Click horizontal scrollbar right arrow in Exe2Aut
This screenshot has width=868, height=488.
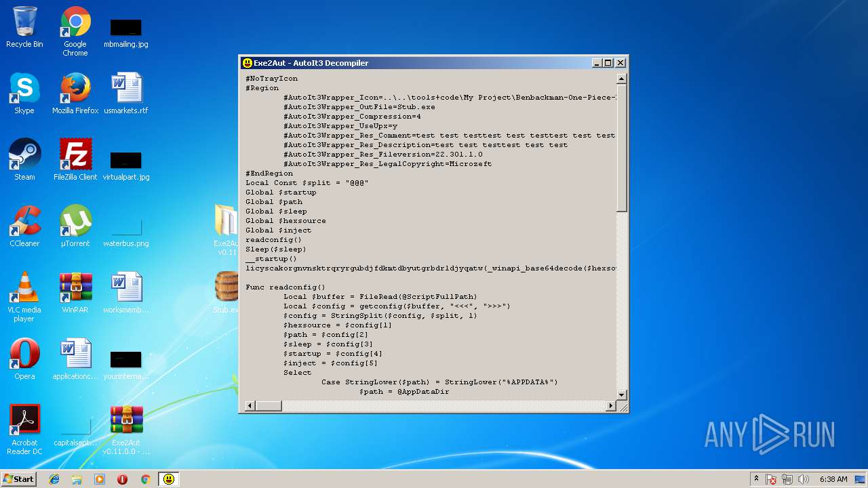(x=611, y=406)
